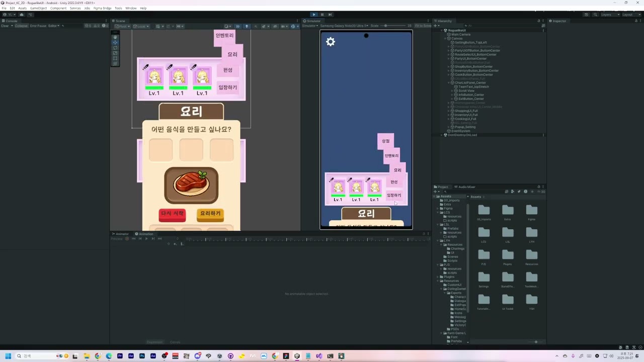644x362 pixels.
Task: Toggle Error Pause in the Console
Action: point(38,26)
